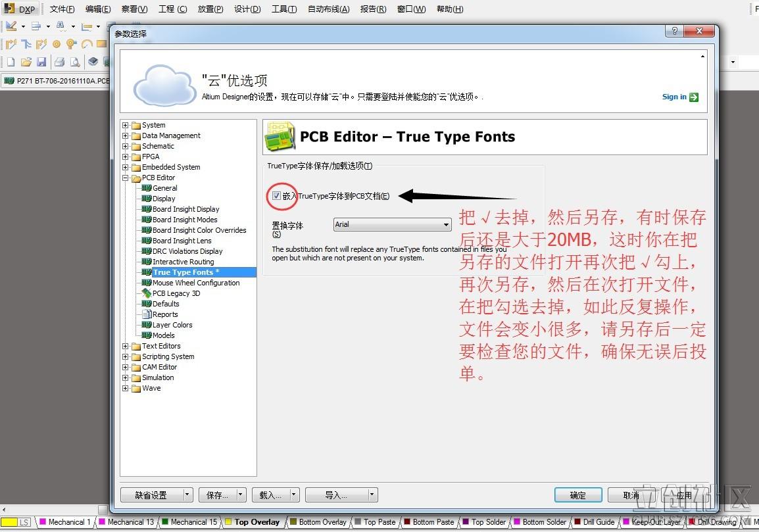Screen dimensions: 759x532
Task: Click the save floppy disk icon
Action: click(x=41, y=62)
